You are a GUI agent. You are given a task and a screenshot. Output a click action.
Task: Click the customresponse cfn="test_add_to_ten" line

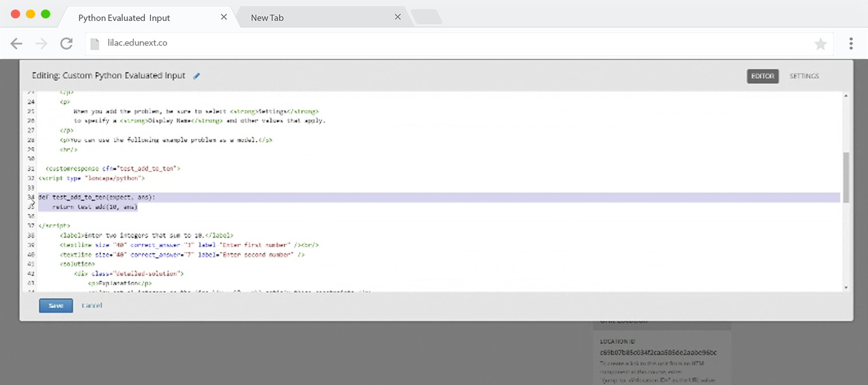tap(113, 169)
